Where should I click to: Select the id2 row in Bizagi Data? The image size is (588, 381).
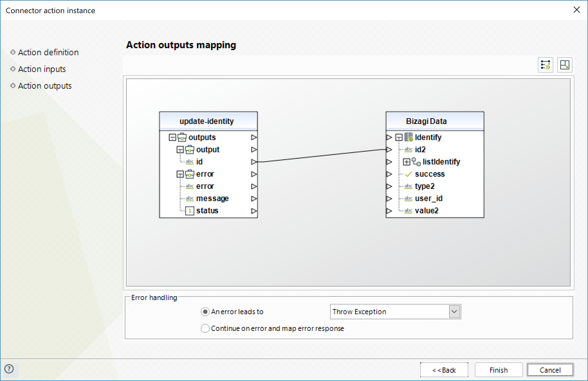[435, 149]
